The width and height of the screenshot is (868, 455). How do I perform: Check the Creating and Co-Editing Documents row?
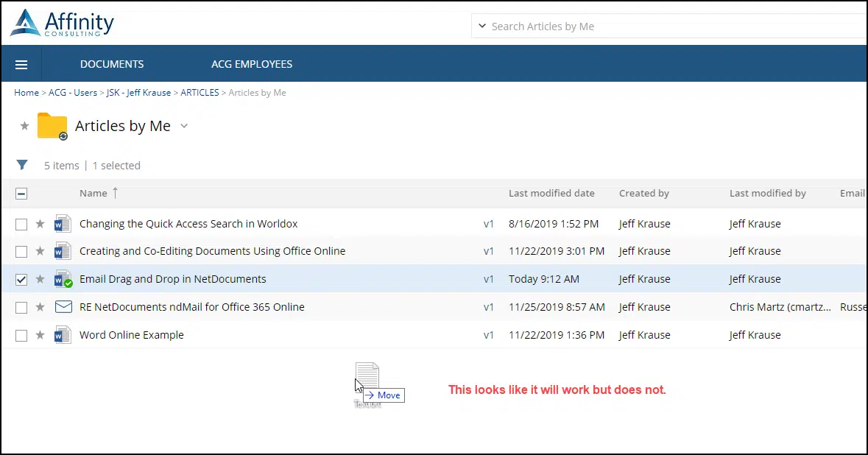click(21, 251)
